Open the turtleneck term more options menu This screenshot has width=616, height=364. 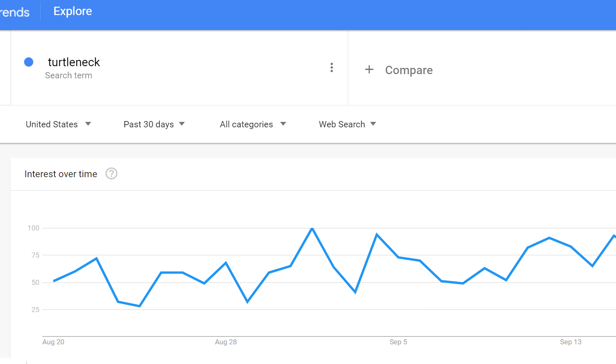pyautogui.click(x=331, y=67)
